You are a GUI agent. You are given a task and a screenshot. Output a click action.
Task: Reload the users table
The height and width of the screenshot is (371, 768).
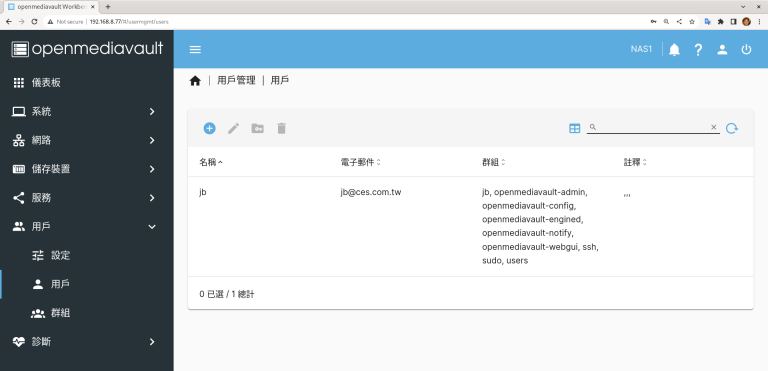tap(732, 128)
